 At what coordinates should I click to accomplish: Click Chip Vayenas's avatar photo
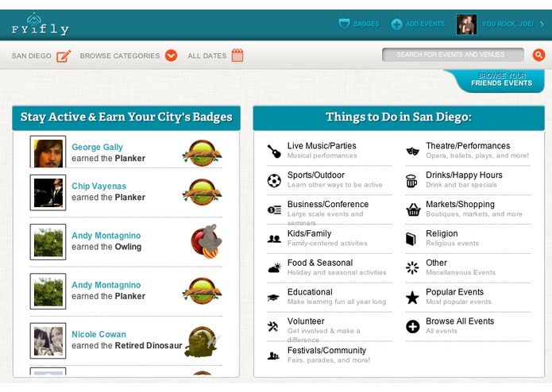click(x=48, y=193)
